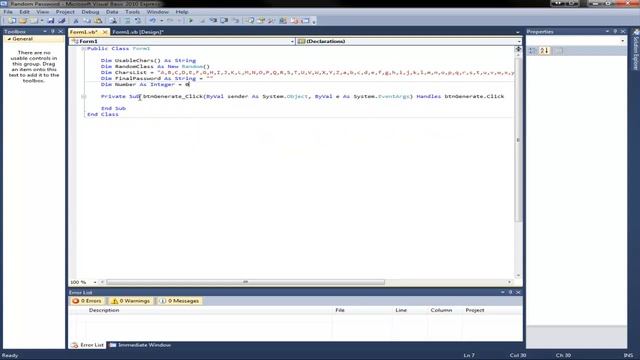Click the Uncomment lines icon

[x=138, y=20]
